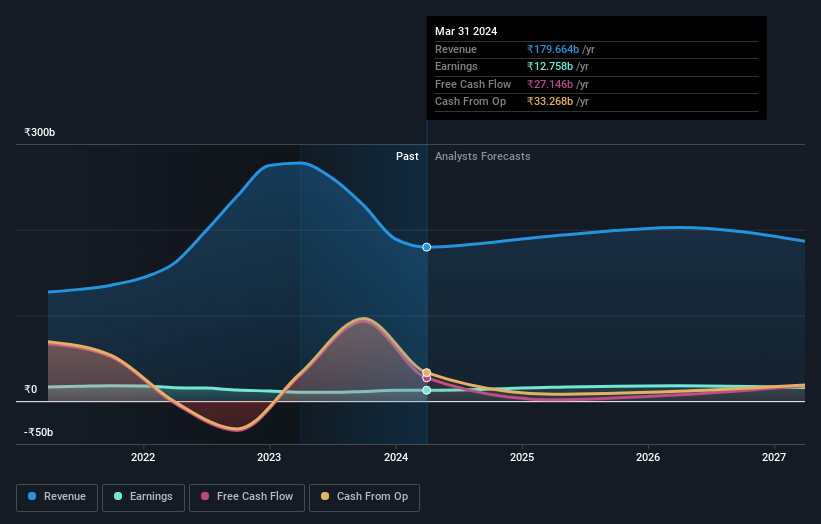Click the 2025 x-axis label
The image size is (821, 524).
tap(522, 457)
